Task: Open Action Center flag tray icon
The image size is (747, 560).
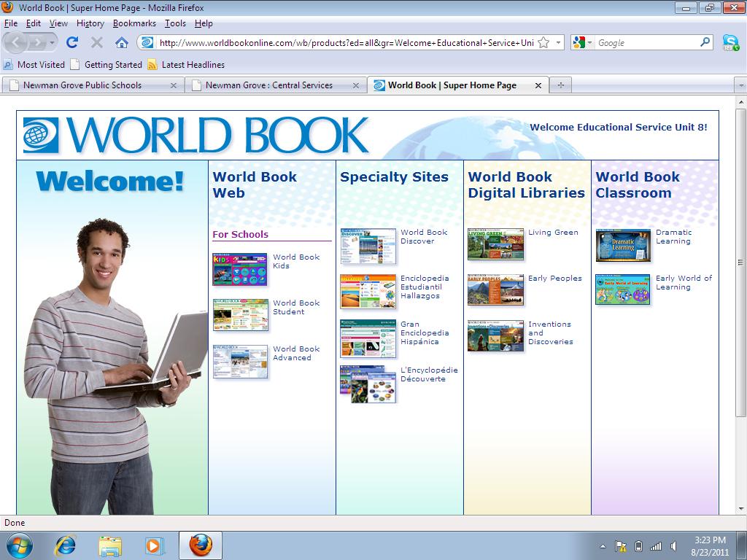Action: coord(620,546)
